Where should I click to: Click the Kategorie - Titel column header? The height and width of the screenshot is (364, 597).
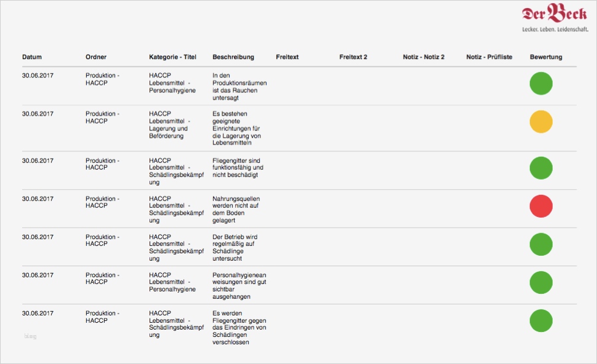172,57
